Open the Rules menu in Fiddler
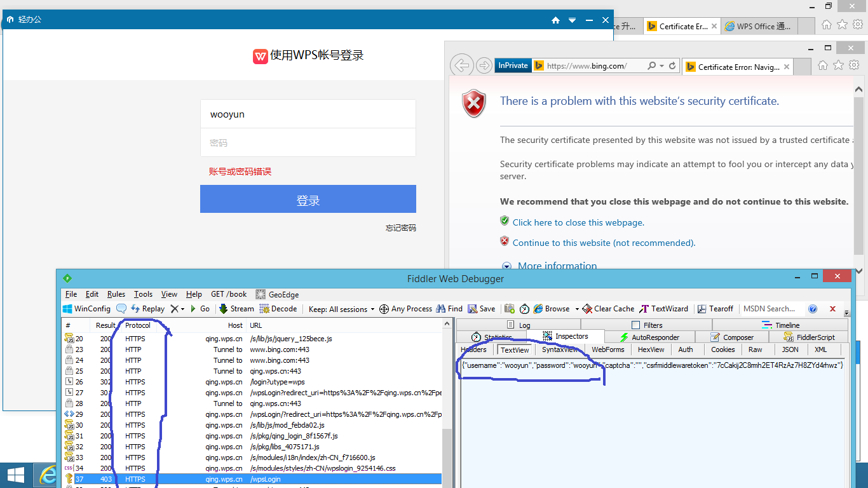The width and height of the screenshot is (868, 488). coord(116,294)
